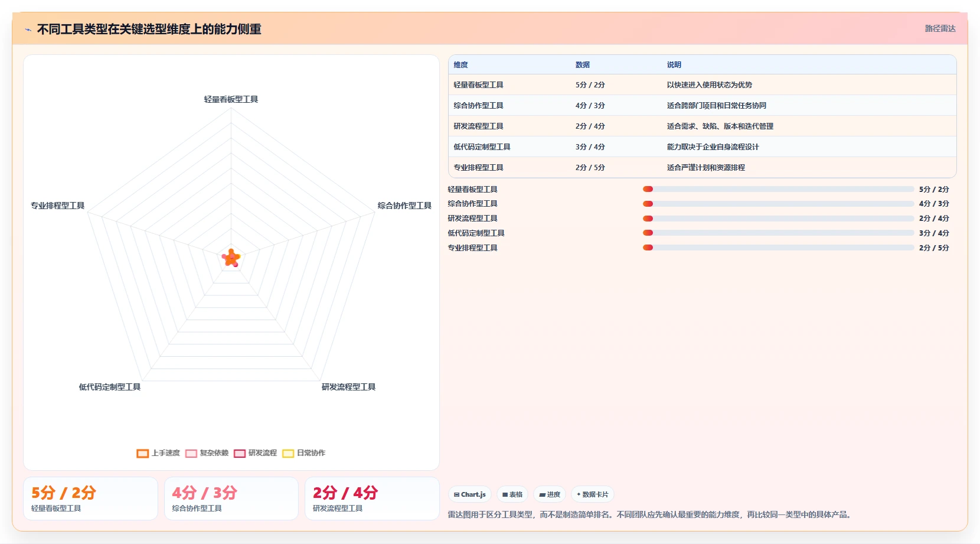980x544 pixels.
Task: Click the 研发流程型工具 progress bar
Action: (778, 219)
